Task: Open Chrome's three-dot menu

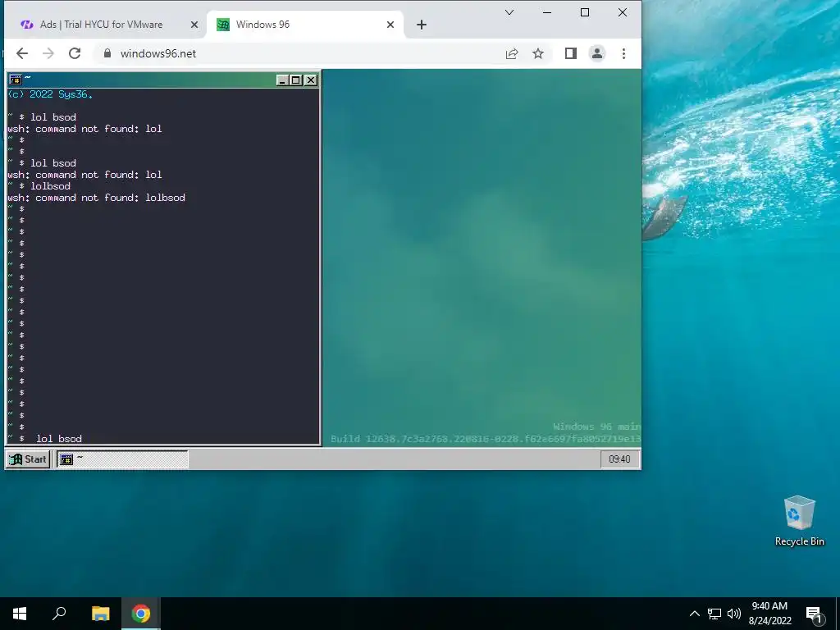Action: click(x=623, y=53)
